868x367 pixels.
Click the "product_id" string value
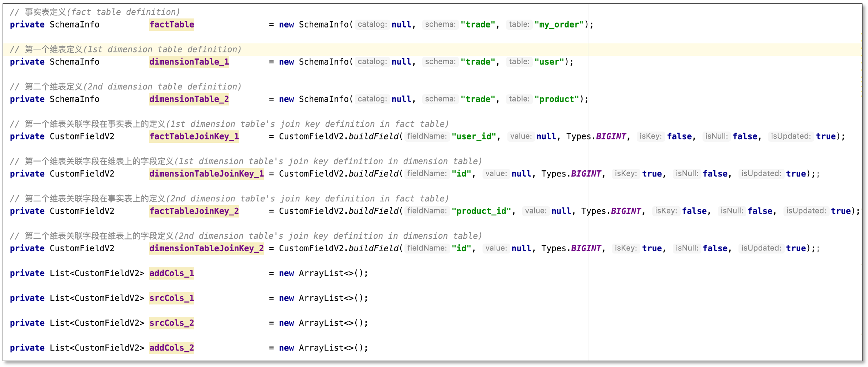pos(481,211)
